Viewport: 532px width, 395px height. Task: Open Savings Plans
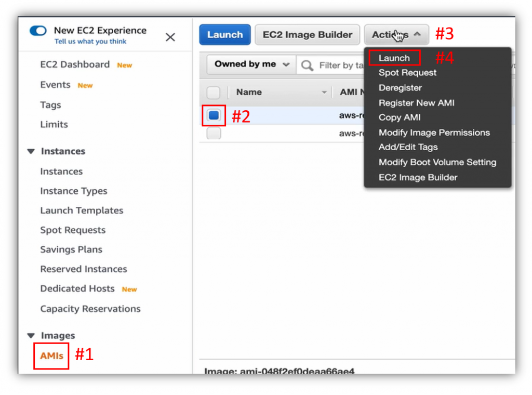click(x=71, y=249)
